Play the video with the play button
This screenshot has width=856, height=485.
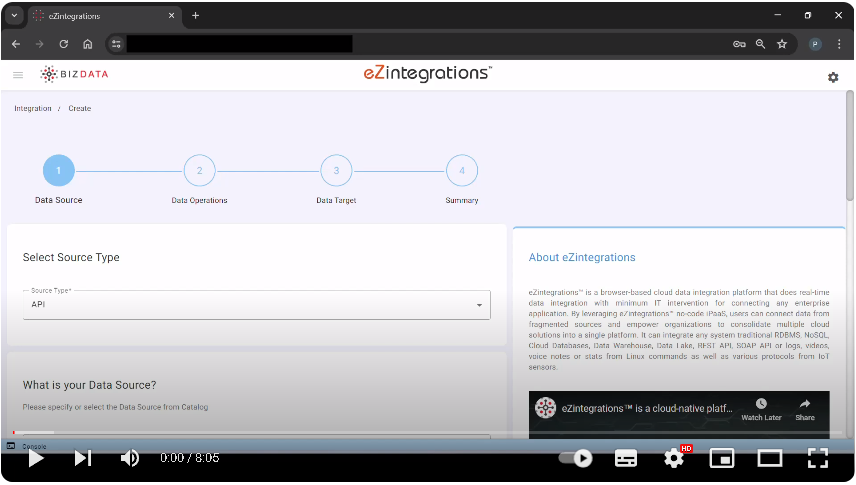(36, 458)
